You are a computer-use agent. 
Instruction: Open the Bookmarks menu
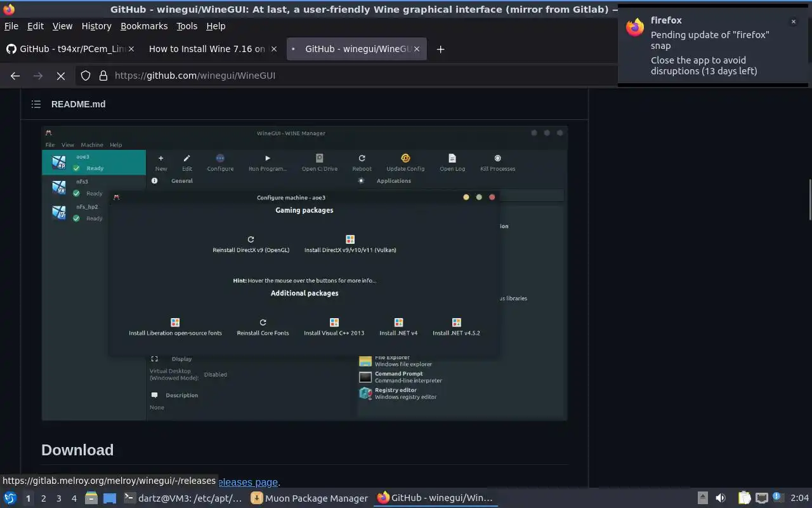tap(144, 26)
